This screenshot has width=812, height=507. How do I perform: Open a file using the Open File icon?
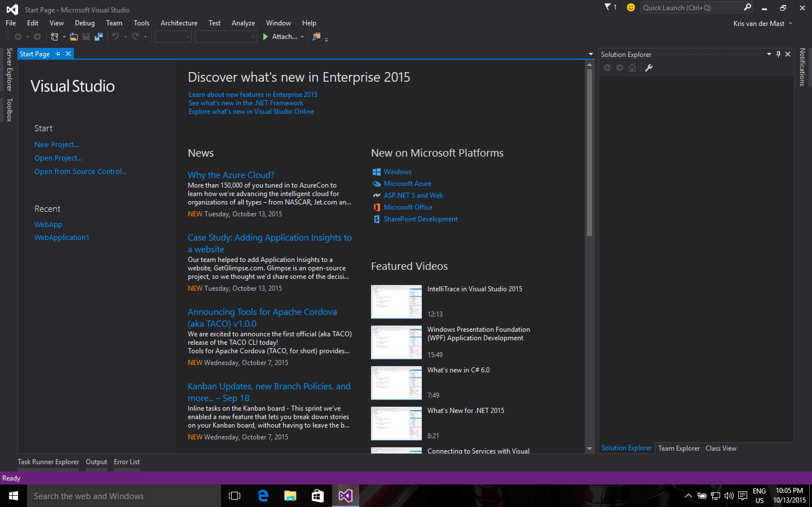[74, 37]
